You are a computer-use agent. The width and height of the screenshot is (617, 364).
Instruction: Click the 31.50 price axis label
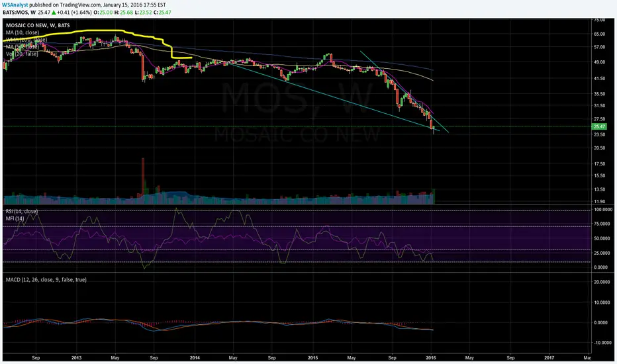click(x=599, y=105)
